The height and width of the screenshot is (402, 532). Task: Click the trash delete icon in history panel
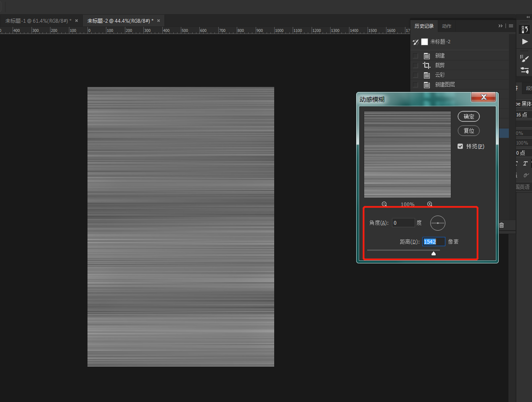501,225
